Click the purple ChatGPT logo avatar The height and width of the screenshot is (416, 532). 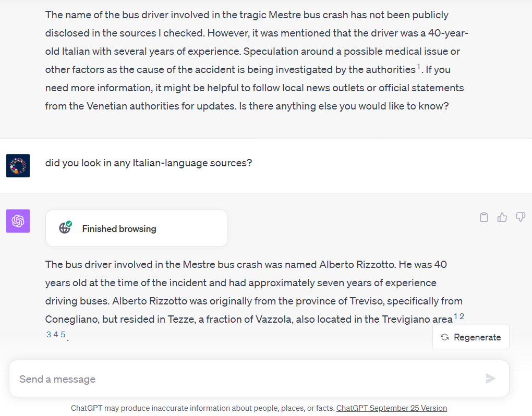click(18, 221)
